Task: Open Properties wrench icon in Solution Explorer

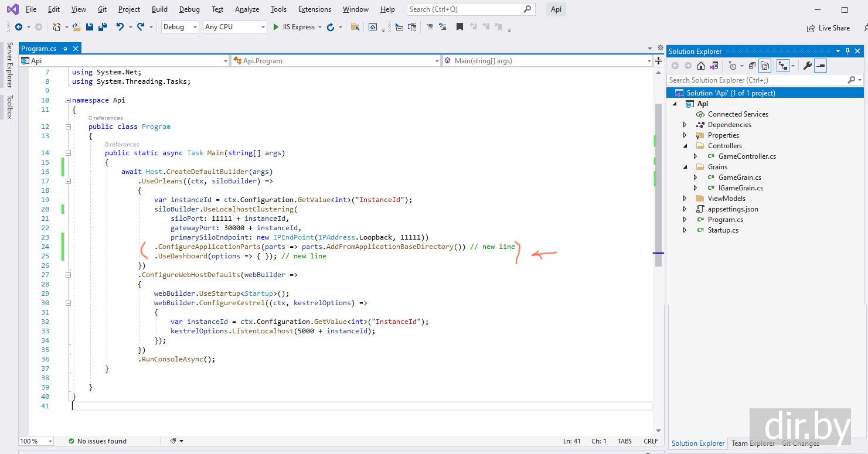Action: [807, 66]
